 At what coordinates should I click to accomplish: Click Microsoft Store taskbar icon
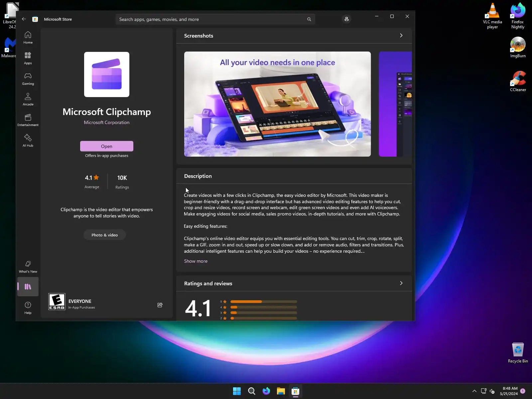(x=296, y=391)
